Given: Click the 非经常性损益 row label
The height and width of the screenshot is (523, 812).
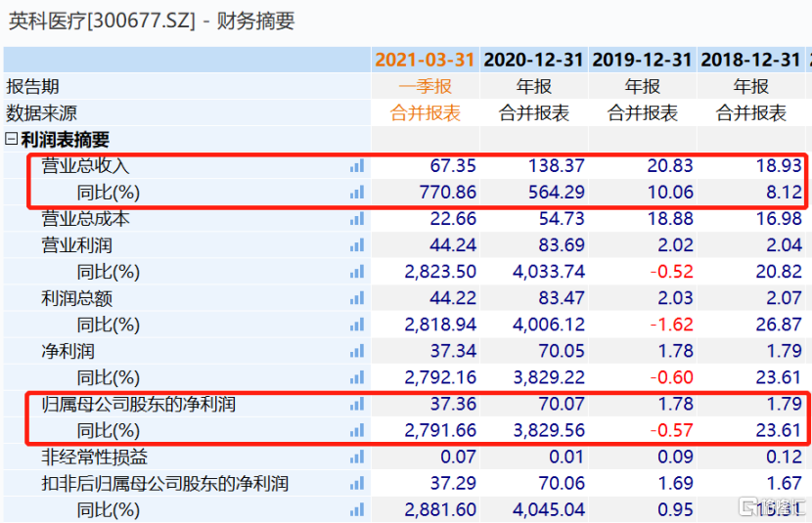Looking at the screenshot, I should coord(94,457).
